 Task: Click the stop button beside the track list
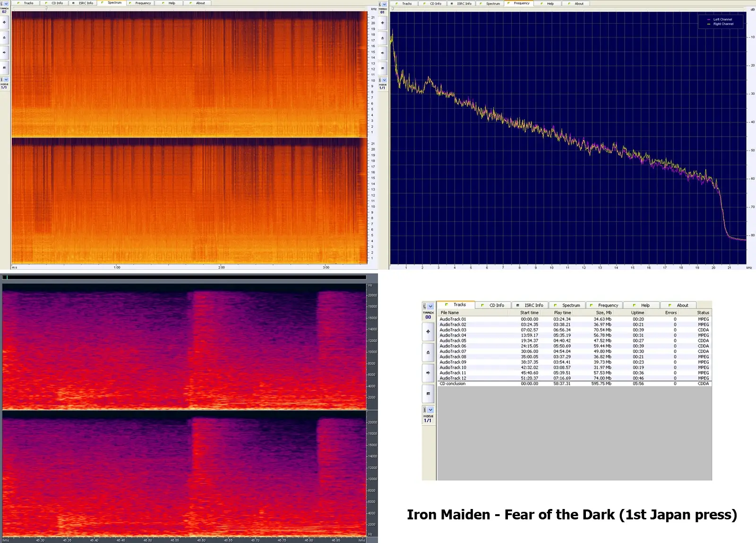pyautogui.click(x=428, y=393)
